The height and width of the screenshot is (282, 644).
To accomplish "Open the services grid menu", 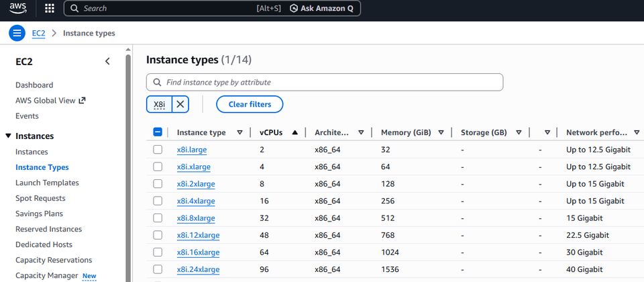I will [50, 8].
